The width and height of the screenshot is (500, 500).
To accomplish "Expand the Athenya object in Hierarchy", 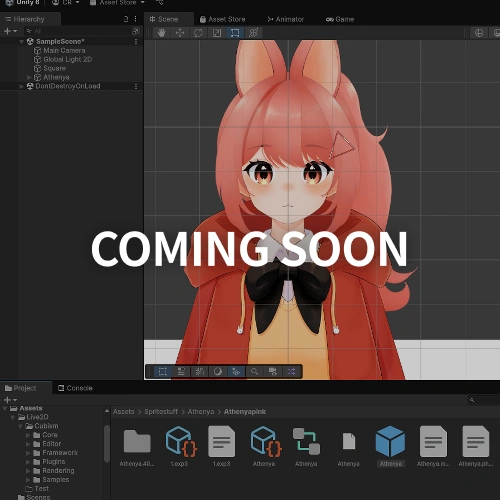I will click(29, 77).
